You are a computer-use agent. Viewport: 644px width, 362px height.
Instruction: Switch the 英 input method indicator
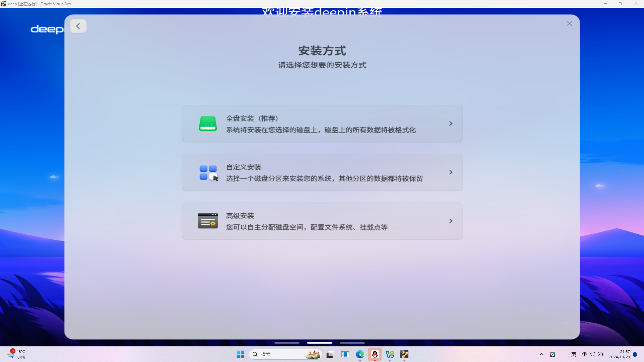click(574, 354)
